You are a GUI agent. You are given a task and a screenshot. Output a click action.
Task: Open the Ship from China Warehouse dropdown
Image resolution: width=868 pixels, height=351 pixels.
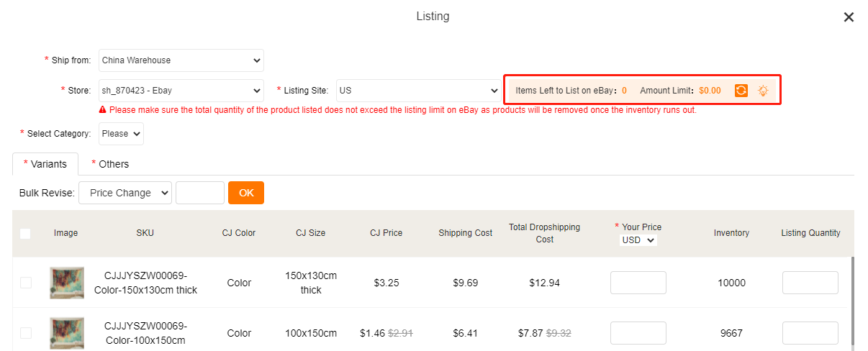[181, 60]
